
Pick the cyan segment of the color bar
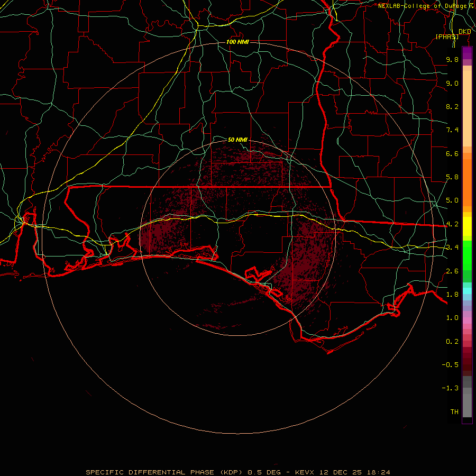point(467,291)
